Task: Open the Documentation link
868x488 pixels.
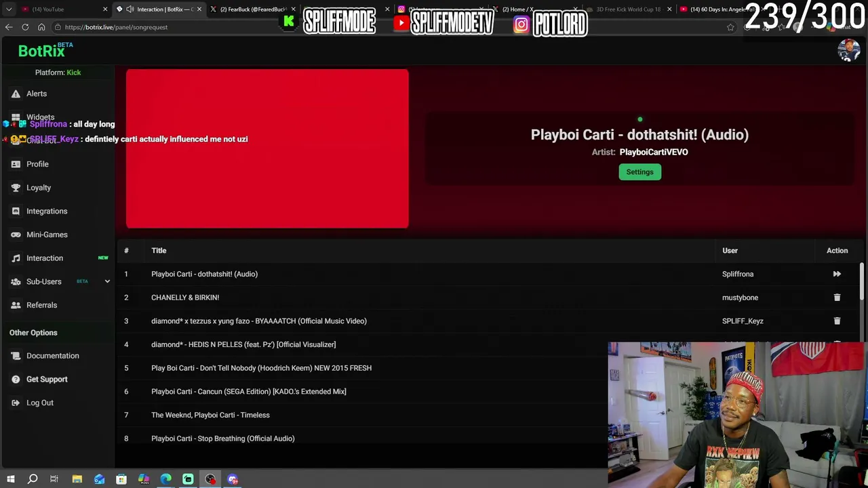Action: click(x=53, y=356)
